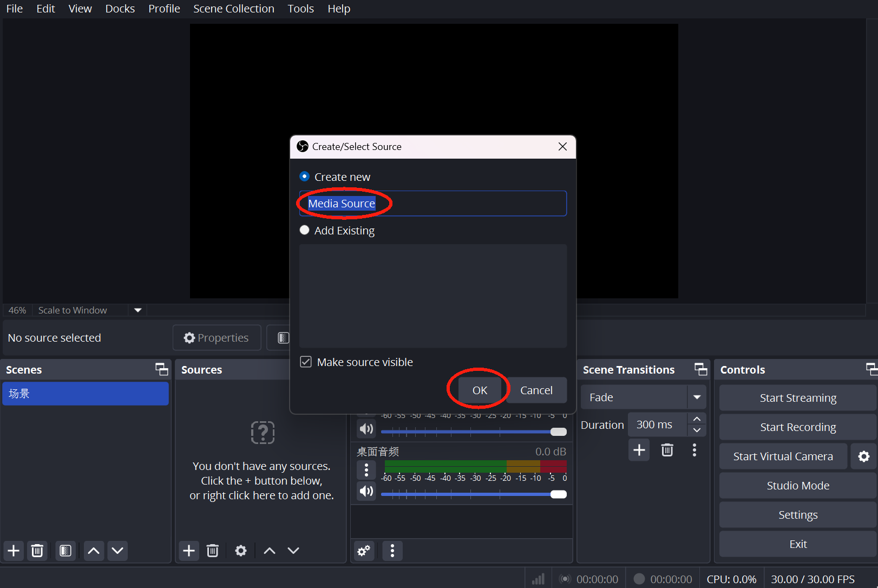Screen dimensions: 878x588
Task: Check the Make source visible checkbox
Action: coord(306,362)
